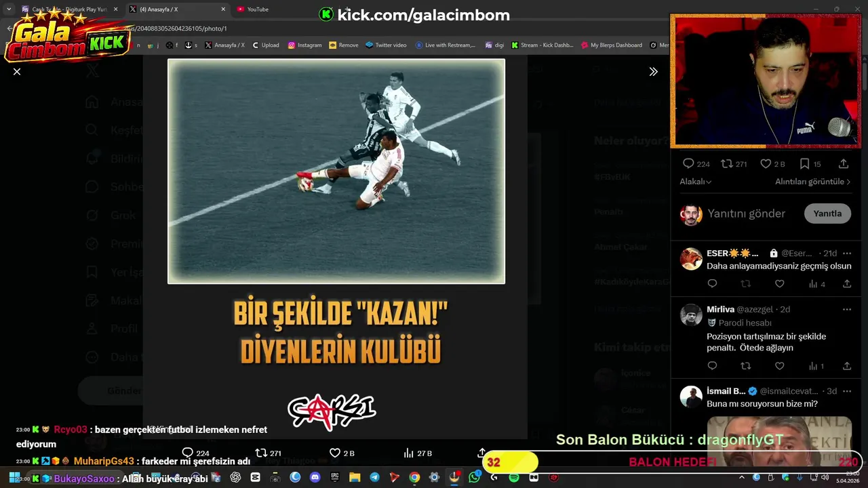Like Mirliva's comment
This screenshot has width=868, height=488.
coord(780,366)
